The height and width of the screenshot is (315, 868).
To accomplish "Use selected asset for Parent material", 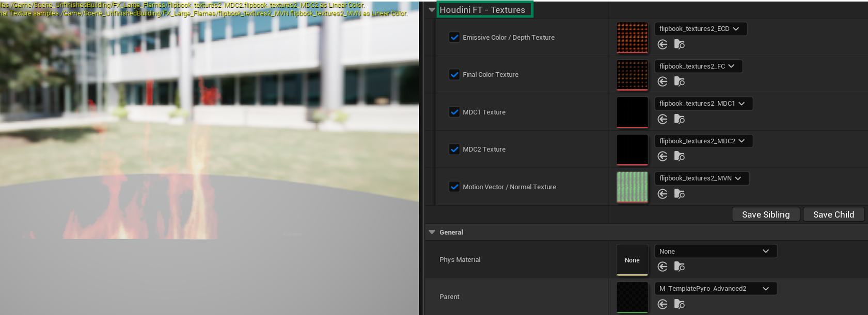I will [662, 304].
